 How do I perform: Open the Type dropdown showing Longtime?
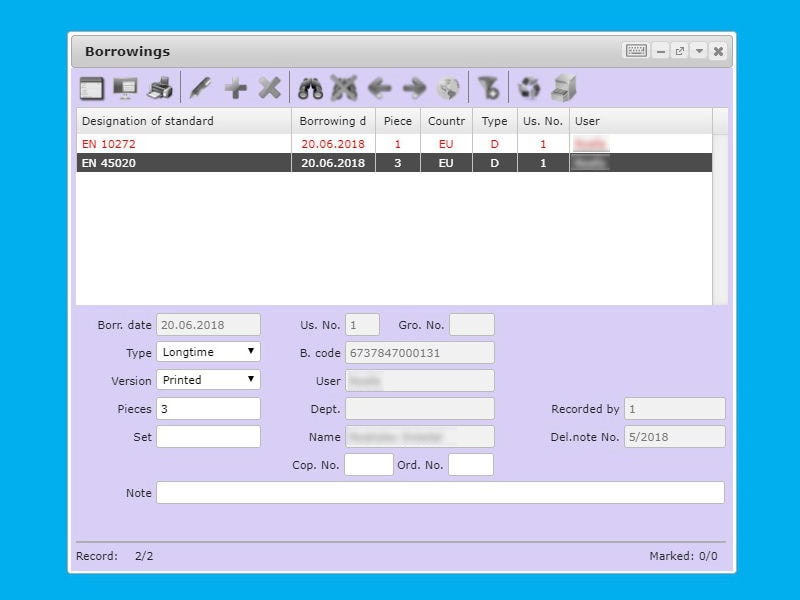pyautogui.click(x=208, y=352)
